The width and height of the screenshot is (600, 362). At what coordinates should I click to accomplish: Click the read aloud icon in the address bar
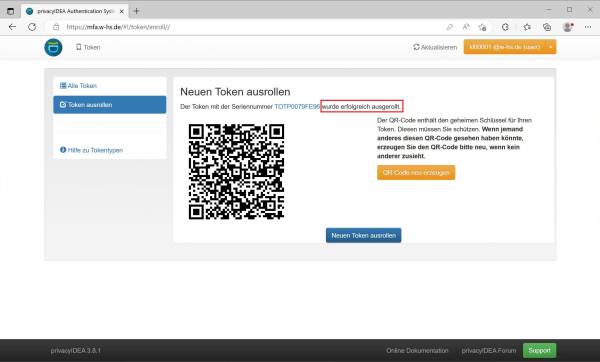point(466,27)
